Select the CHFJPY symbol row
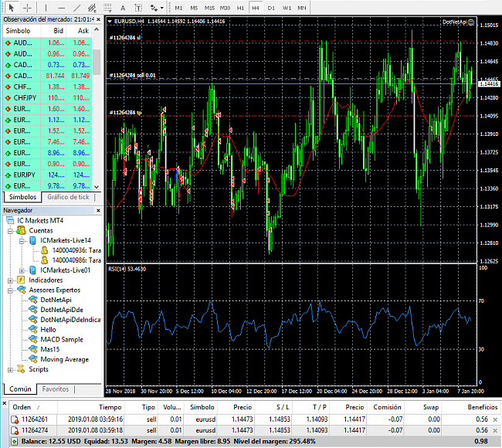Viewport: 502px width, 448px height. (x=47, y=97)
